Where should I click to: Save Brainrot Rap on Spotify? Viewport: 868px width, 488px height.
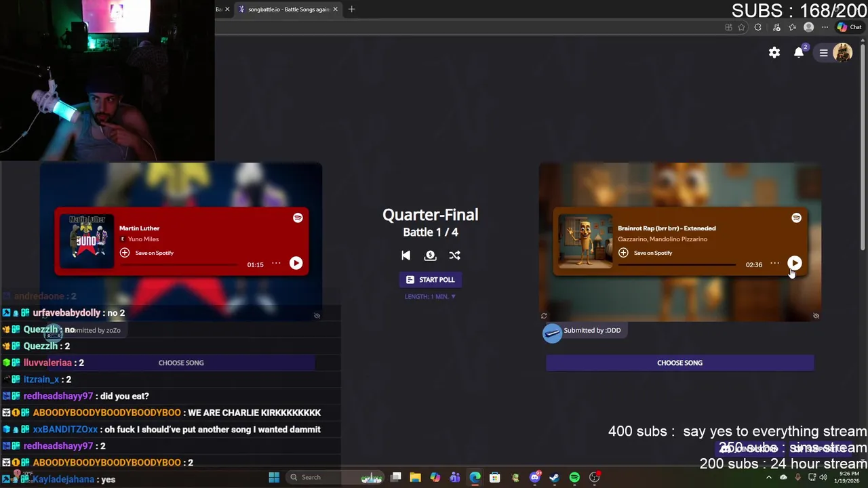(646, 253)
